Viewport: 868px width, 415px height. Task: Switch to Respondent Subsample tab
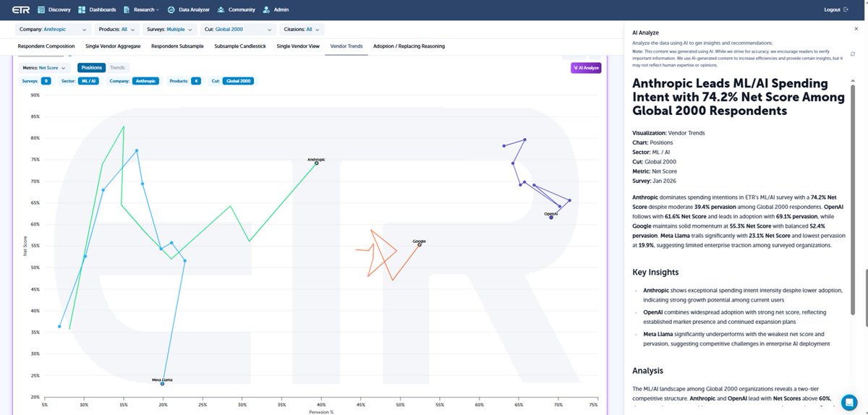click(x=177, y=46)
